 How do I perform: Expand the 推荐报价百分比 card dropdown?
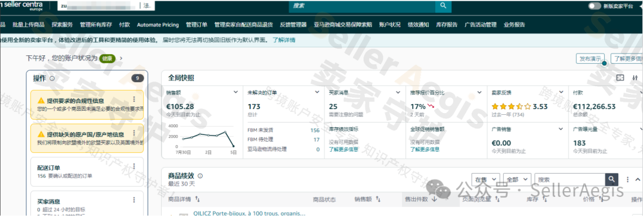click(479, 92)
